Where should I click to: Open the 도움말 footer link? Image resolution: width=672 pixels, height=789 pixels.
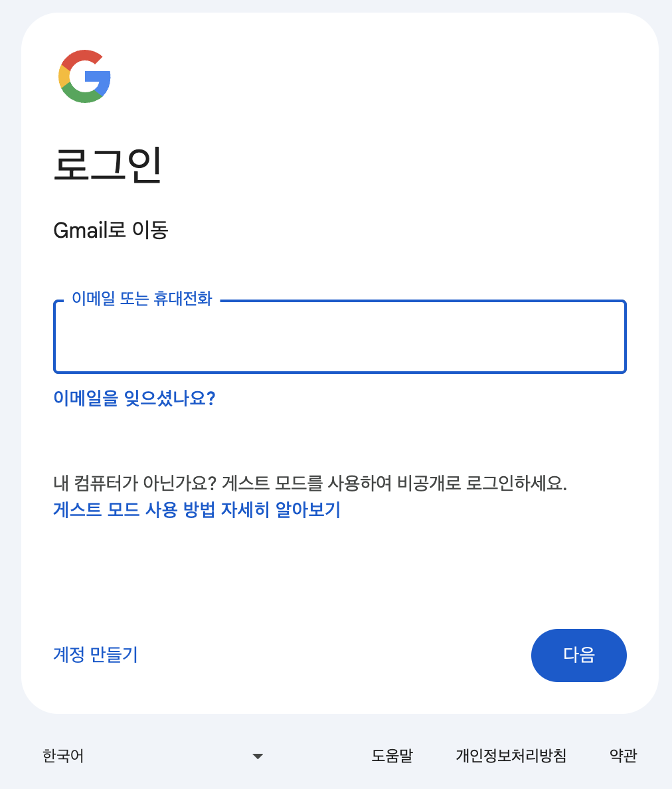[392, 755]
